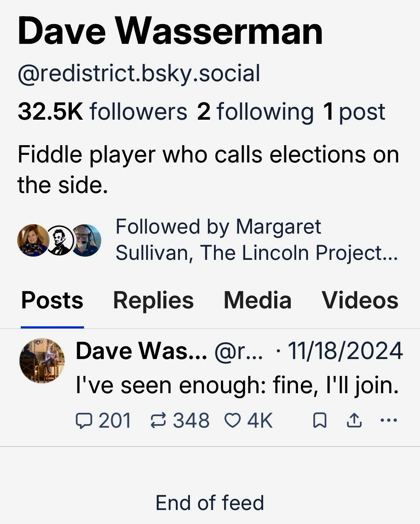
Task: View the 32.5K followers list
Action: [102, 111]
